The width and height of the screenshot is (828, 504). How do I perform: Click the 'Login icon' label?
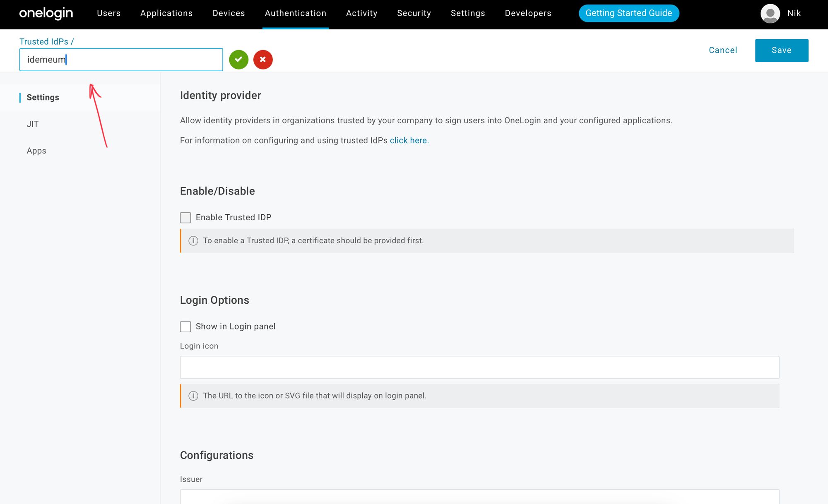199,346
